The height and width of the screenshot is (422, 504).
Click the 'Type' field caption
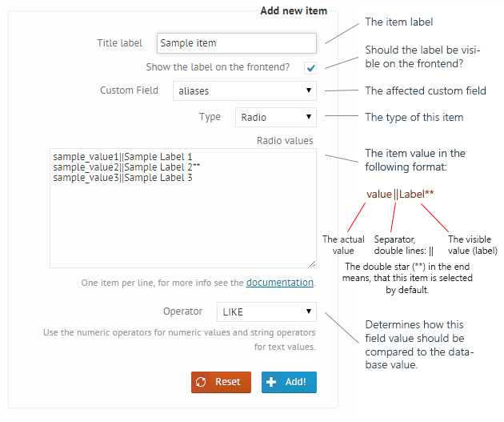point(210,117)
